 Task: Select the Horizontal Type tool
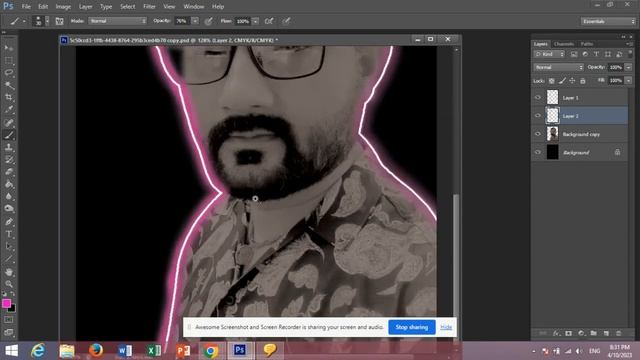(x=9, y=234)
